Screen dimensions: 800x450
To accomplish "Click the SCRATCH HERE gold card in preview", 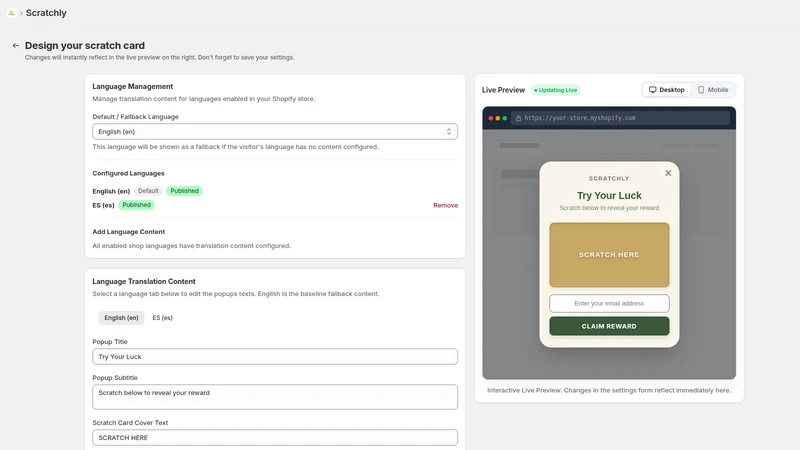I will click(x=609, y=255).
